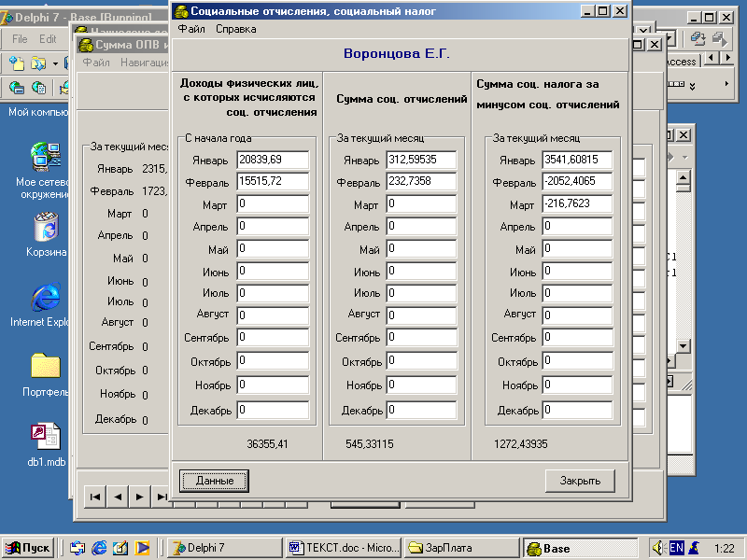This screenshot has width=747, height=560.
Task: Go to previous record in navigator
Action: (118, 497)
